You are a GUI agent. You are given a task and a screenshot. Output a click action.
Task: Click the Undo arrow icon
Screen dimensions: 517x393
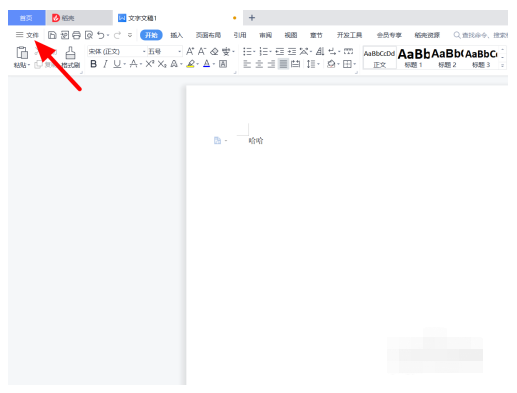tap(101, 35)
